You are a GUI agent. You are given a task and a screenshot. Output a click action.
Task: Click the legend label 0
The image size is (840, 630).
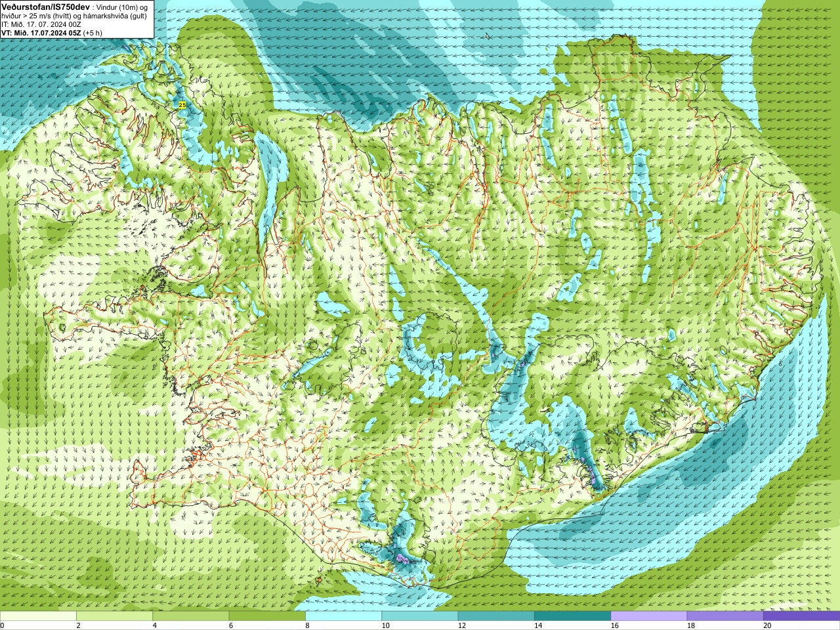pos(3,625)
